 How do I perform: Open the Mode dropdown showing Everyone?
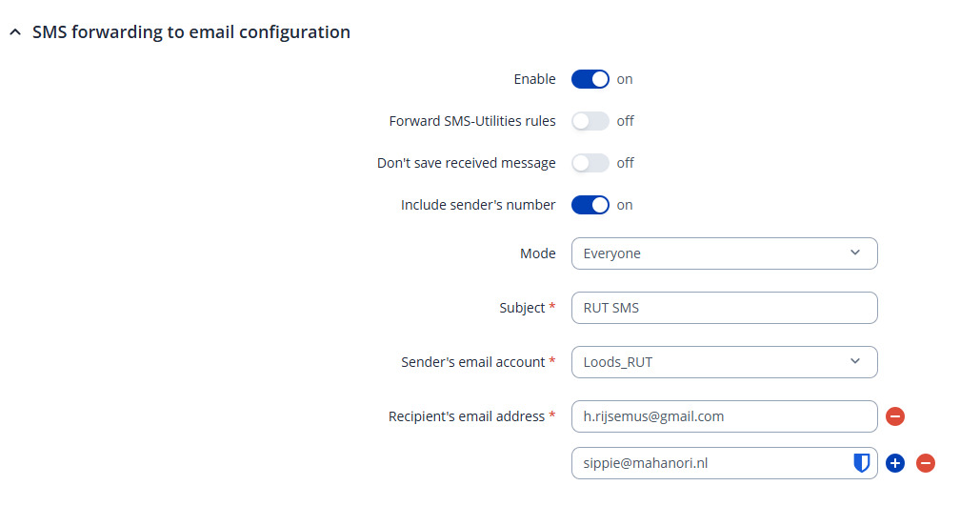click(724, 253)
